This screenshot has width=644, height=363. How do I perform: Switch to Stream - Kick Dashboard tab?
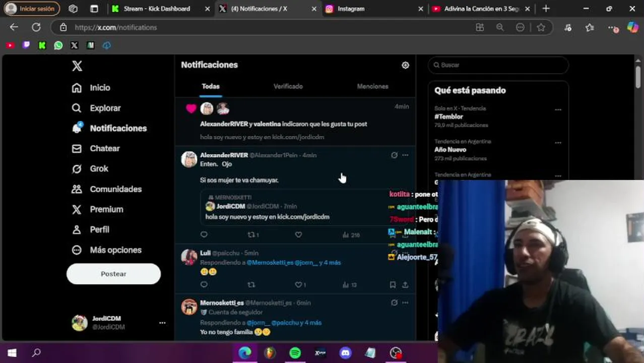pyautogui.click(x=161, y=9)
